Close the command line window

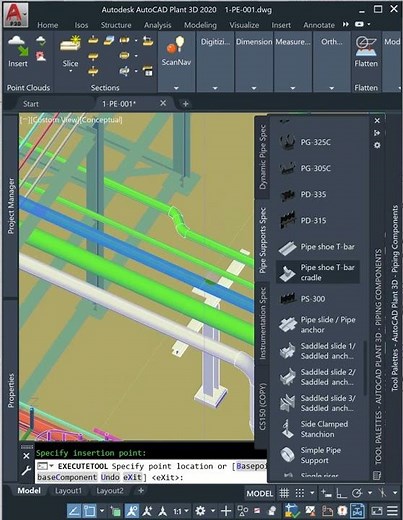coord(26,456)
